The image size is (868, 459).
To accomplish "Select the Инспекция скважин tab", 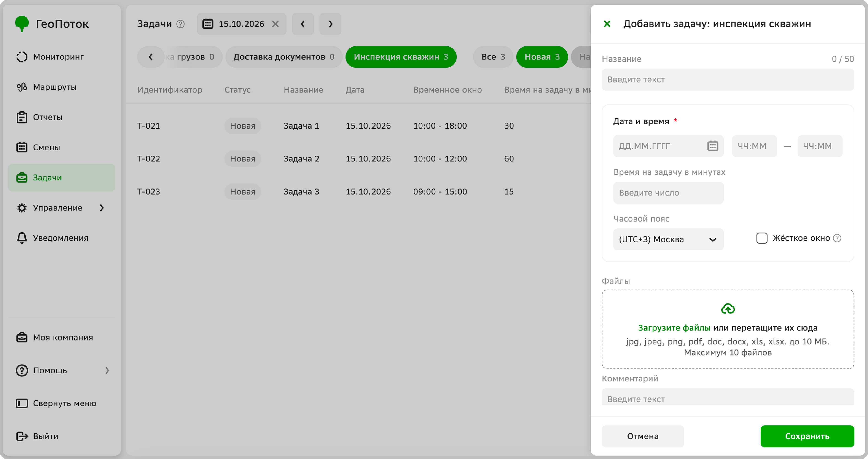I will pyautogui.click(x=401, y=57).
